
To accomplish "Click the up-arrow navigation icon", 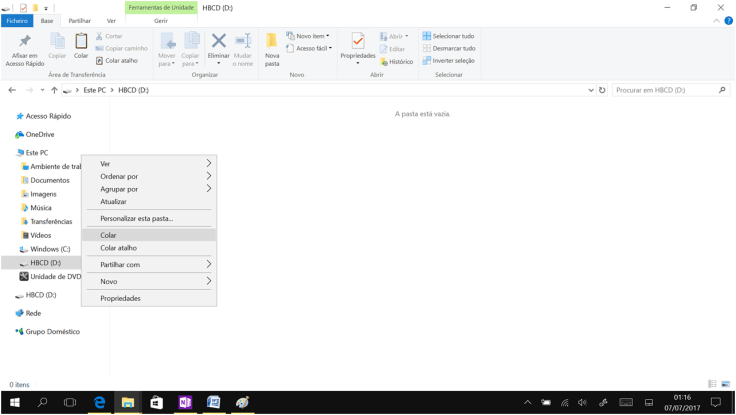I will tap(54, 90).
